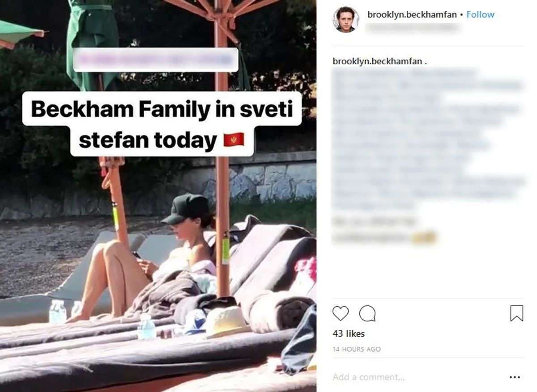Open comments via the speech bubble icon

click(x=367, y=313)
